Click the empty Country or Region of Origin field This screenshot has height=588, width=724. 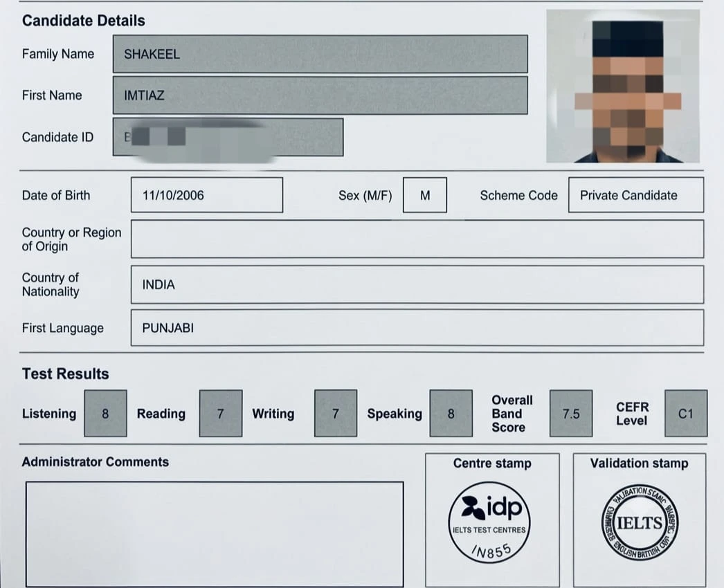click(x=417, y=239)
